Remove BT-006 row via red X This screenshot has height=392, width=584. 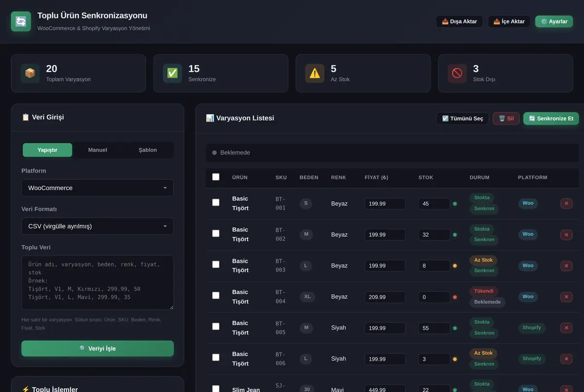[x=566, y=359]
